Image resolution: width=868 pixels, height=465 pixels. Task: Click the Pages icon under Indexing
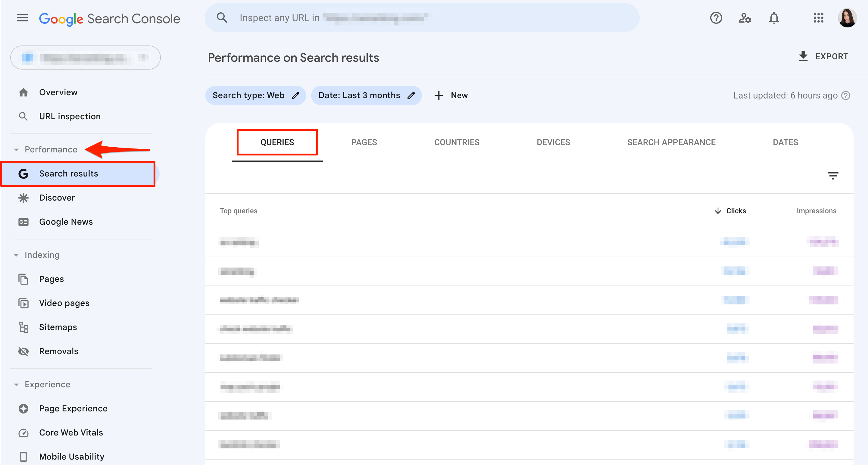[23, 279]
